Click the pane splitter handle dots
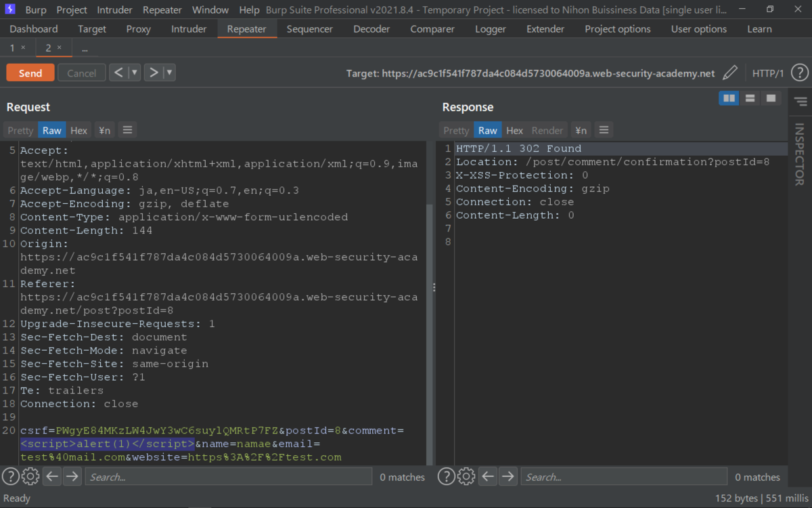 tap(434, 288)
